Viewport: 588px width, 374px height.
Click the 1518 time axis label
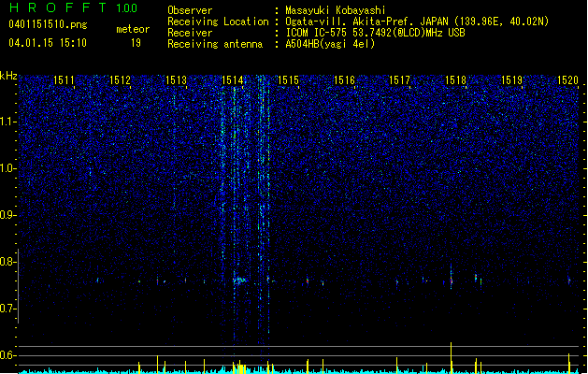455,80
